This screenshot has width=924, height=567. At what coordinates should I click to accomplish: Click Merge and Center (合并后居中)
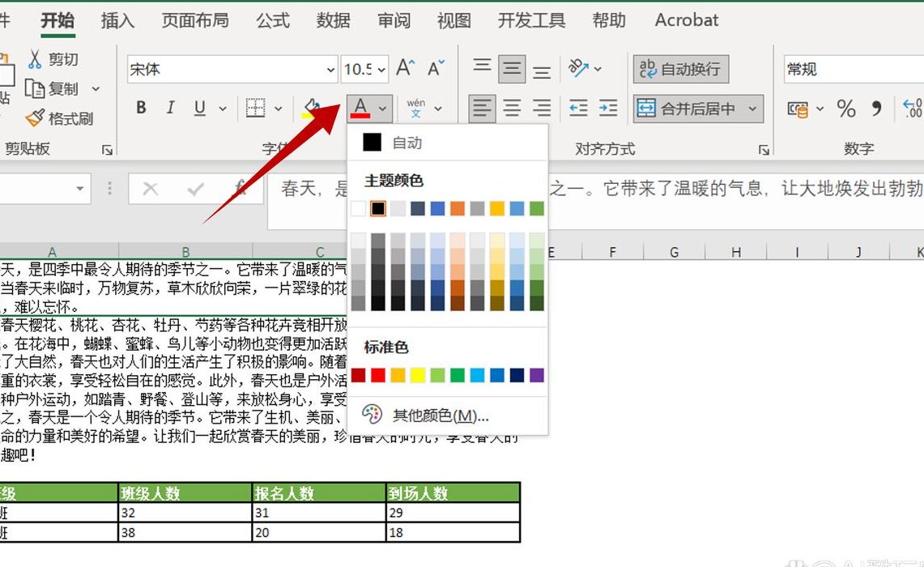(x=687, y=109)
